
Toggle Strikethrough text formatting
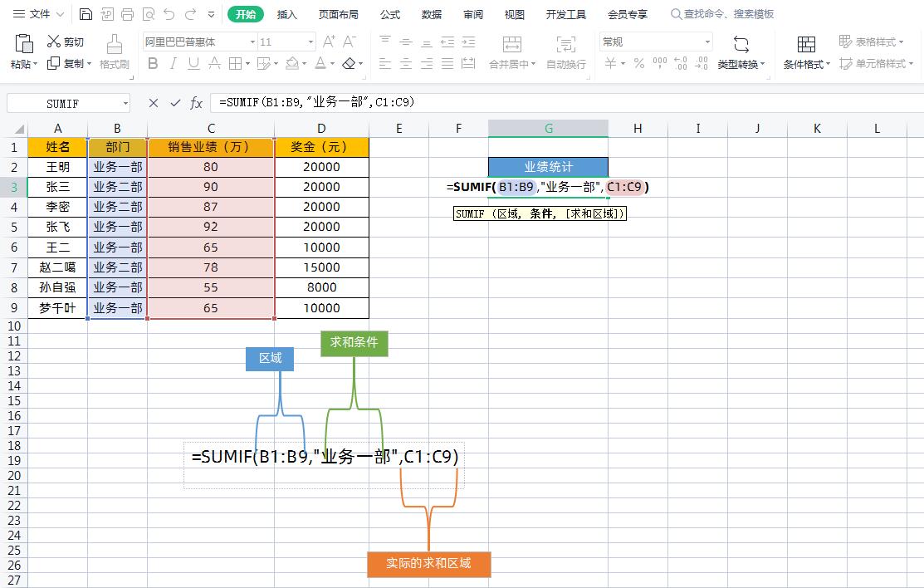pyautogui.click(x=214, y=63)
